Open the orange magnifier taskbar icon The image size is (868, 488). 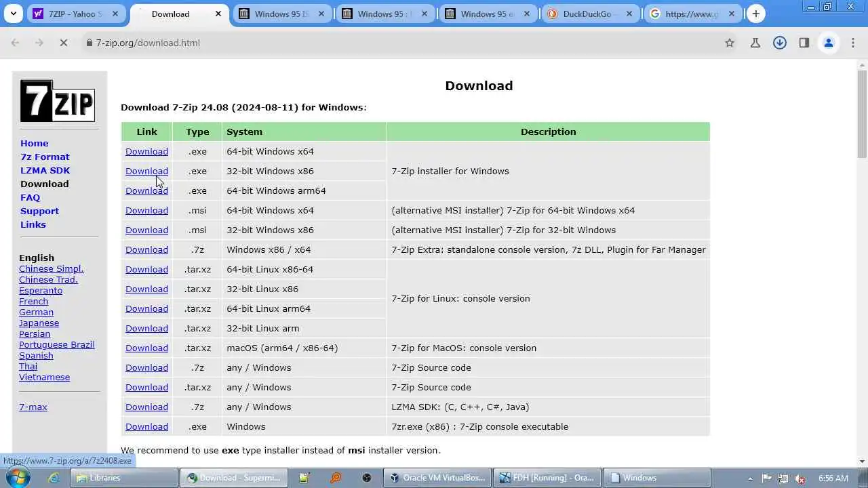(336, 478)
